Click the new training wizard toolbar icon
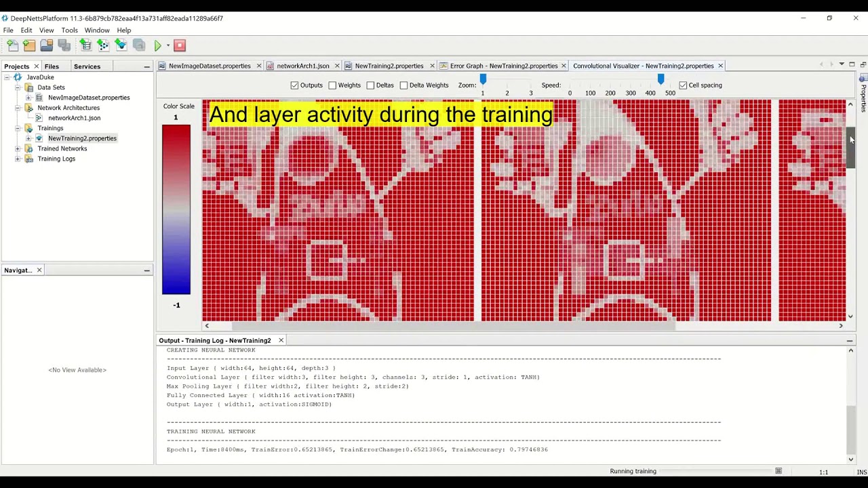Image resolution: width=868 pixels, height=488 pixels. [x=121, y=45]
